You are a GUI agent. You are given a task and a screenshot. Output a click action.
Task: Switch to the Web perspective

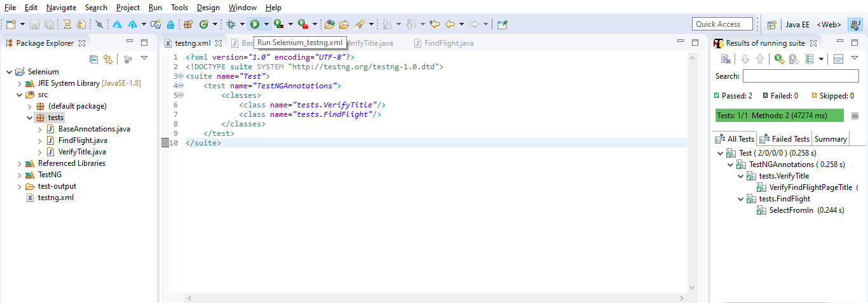tap(829, 24)
